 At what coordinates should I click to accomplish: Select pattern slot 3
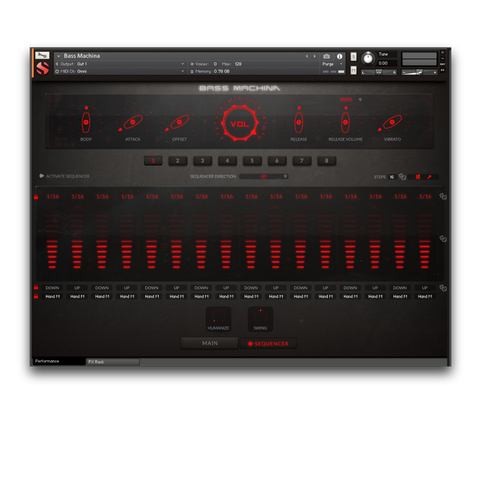coord(202,161)
